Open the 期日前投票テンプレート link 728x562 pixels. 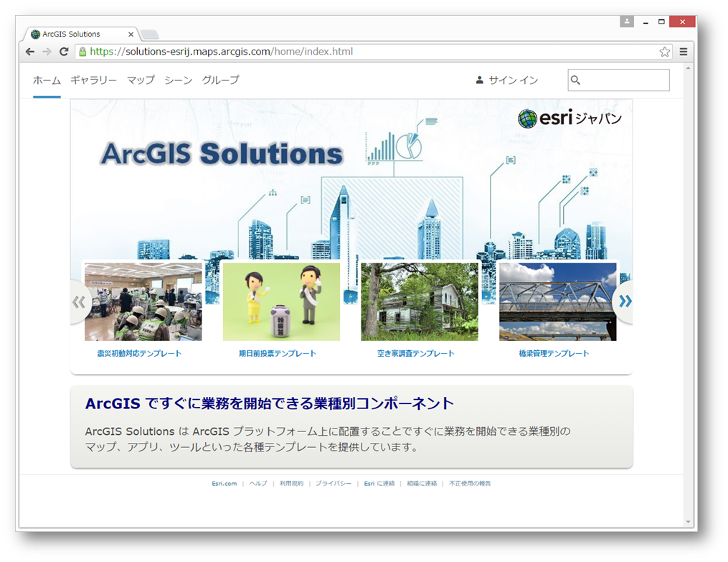[278, 353]
